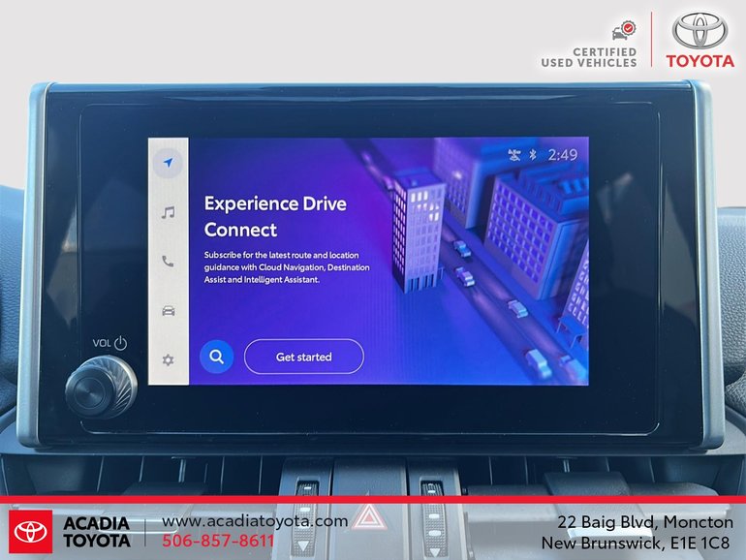
Task: Open vehicle info via car icon
Action: [x=169, y=310]
